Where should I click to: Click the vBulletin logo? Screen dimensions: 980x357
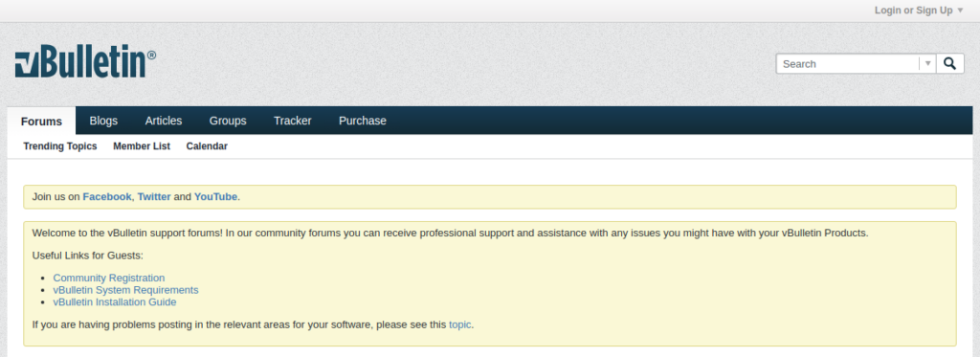(85, 60)
